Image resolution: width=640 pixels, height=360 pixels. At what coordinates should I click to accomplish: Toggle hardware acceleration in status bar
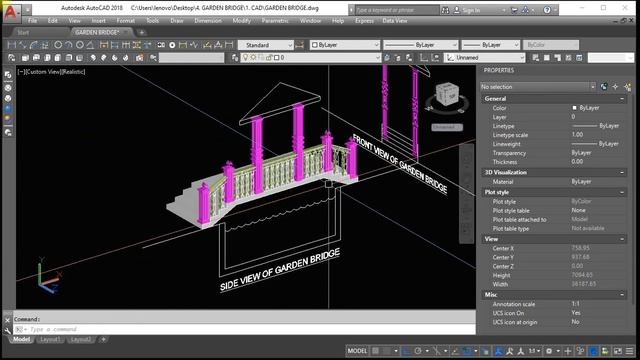point(593,351)
